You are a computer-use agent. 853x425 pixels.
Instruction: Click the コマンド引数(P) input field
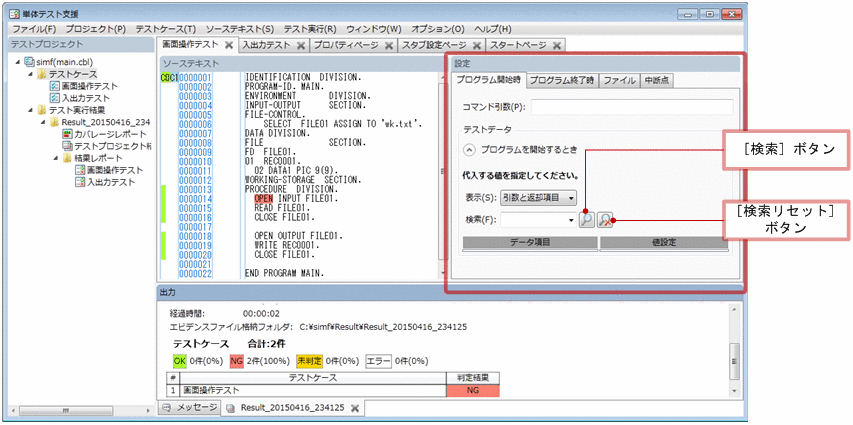(632, 107)
